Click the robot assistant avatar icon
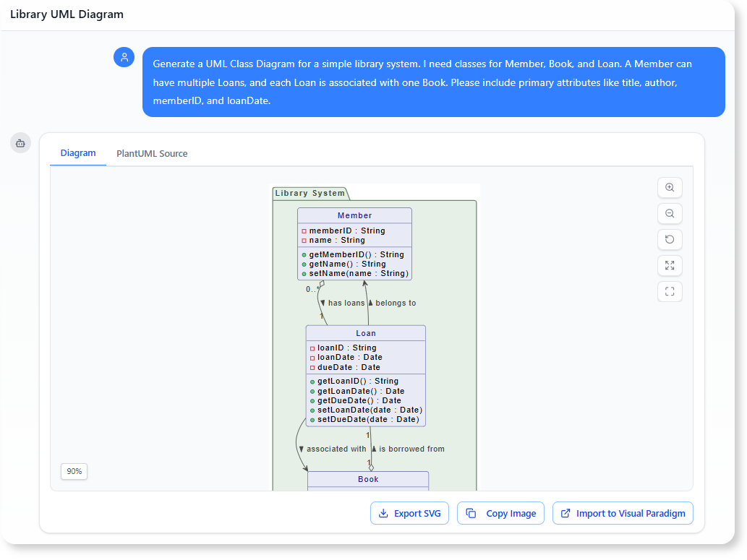Viewport: 747px width, 560px height. point(20,143)
